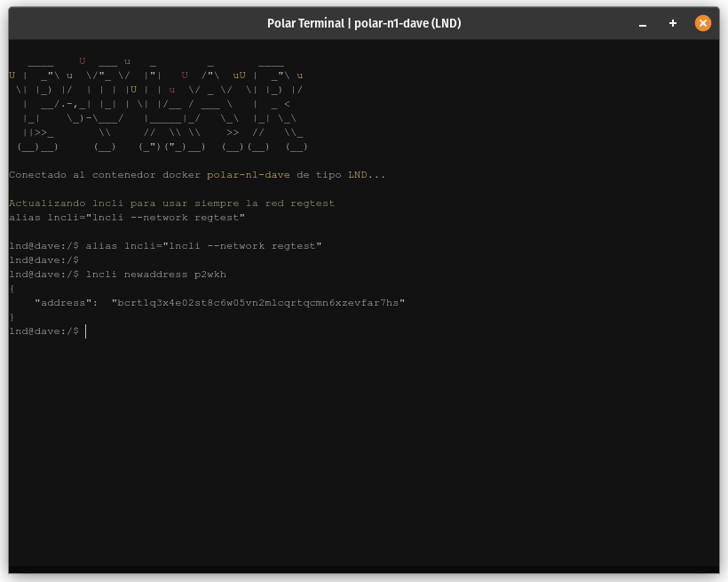Click the Polar Terminal title bar text
This screenshot has width=728, height=582.
pos(364,23)
